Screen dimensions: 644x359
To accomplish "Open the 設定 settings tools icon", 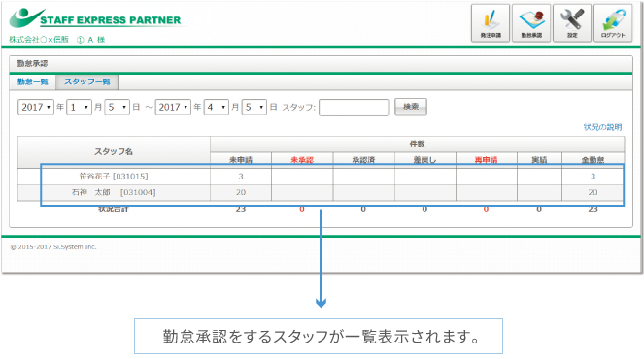I will 572,23.
